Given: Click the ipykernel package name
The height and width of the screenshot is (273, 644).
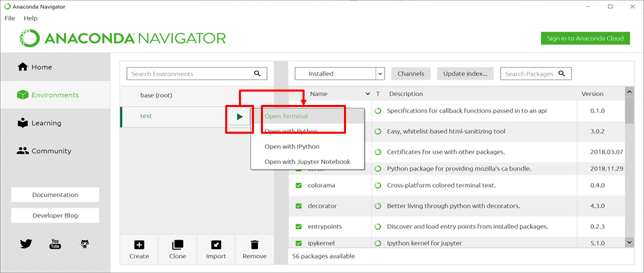Looking at the screenshot, I should point(321,244).
